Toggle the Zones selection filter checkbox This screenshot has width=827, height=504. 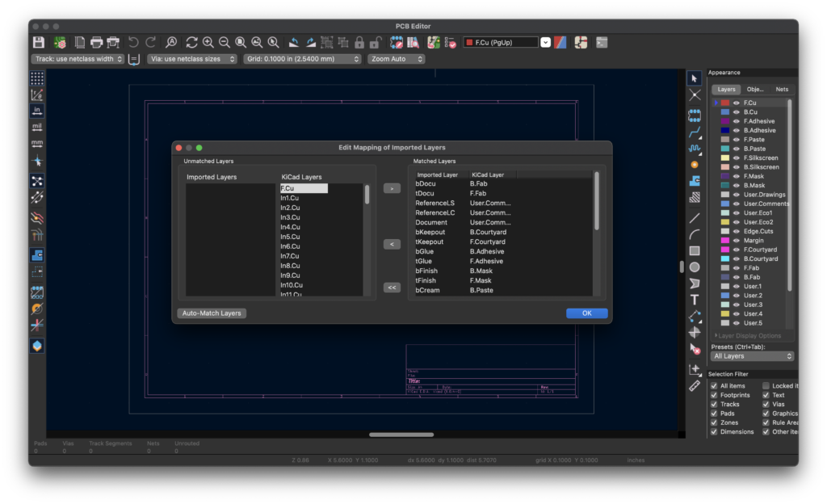point(714,422)
